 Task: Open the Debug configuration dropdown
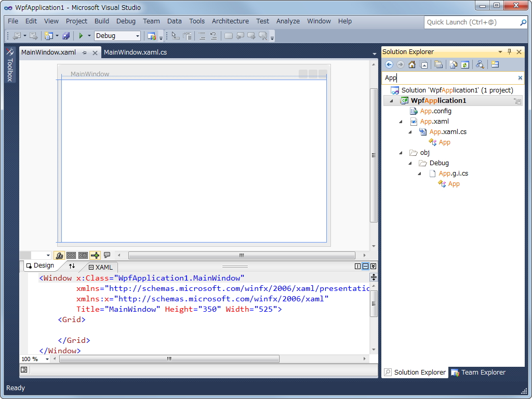coord(138,36)
